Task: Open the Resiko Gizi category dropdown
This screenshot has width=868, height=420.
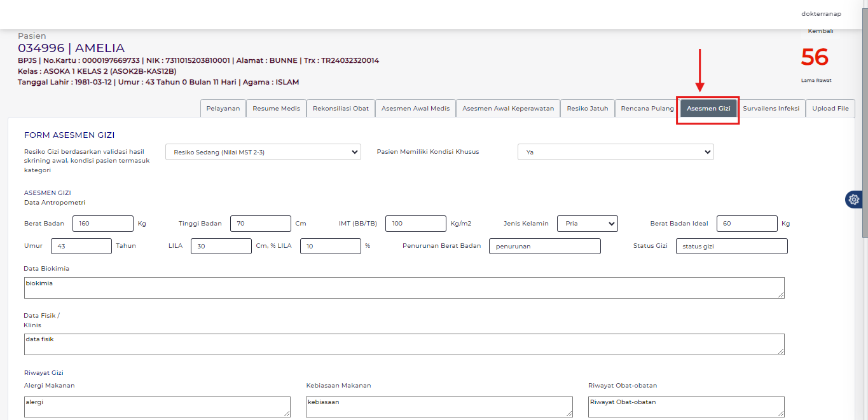Action: (263, 152)
